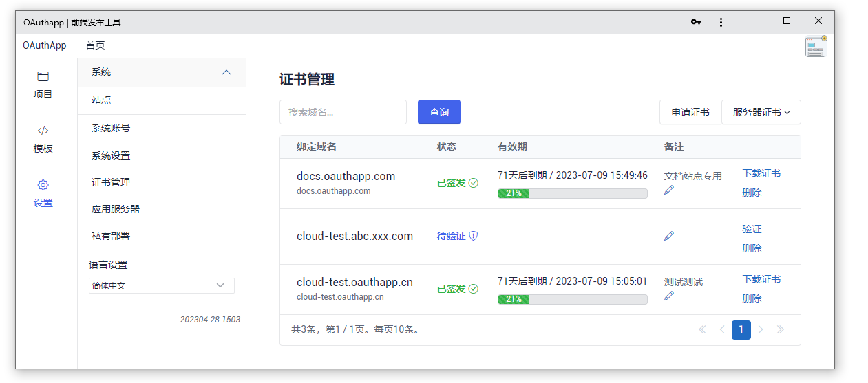Maximize the OAuthapp window
The width and height of the screenshot is (868, 383).
pos(787,21)
